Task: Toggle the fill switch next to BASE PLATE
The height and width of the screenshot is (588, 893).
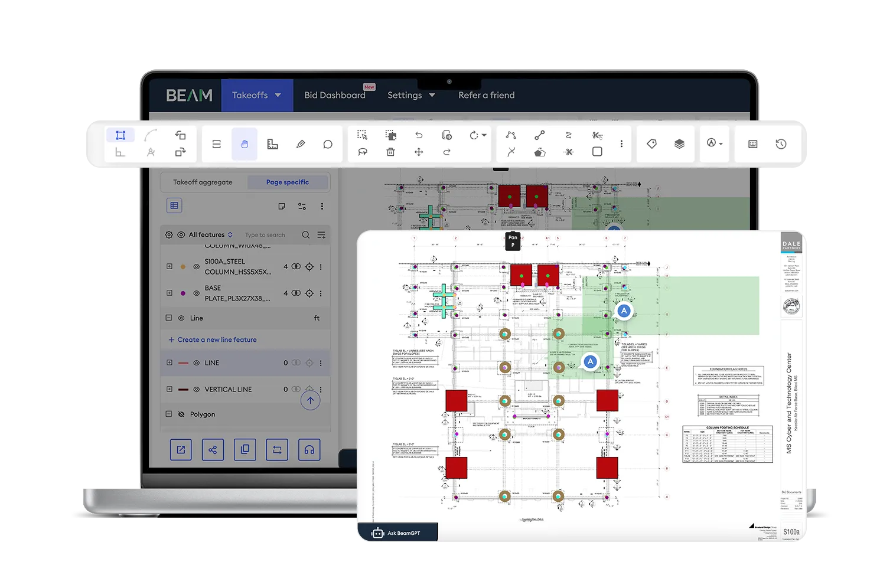Action: (x=296, y=293)
